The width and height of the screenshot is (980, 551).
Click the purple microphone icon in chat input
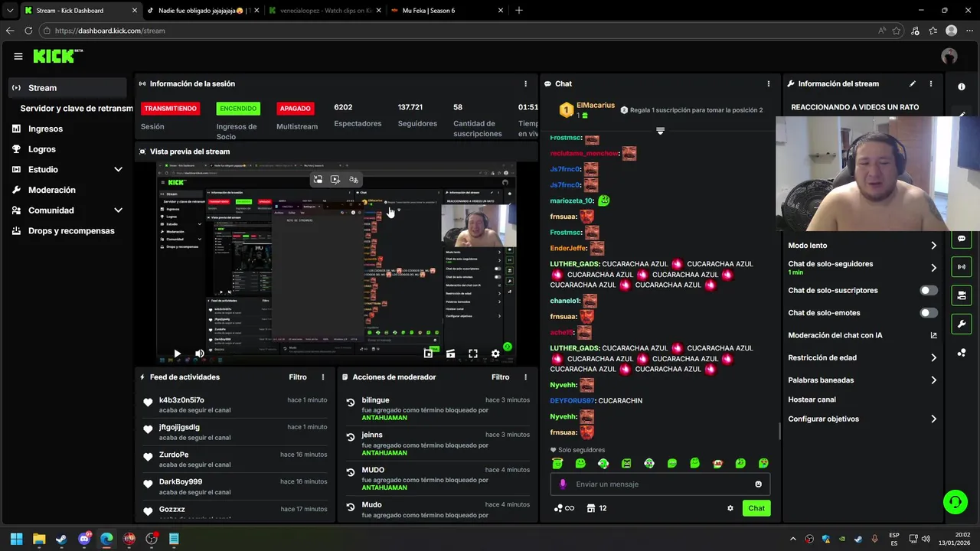point(563,484)
